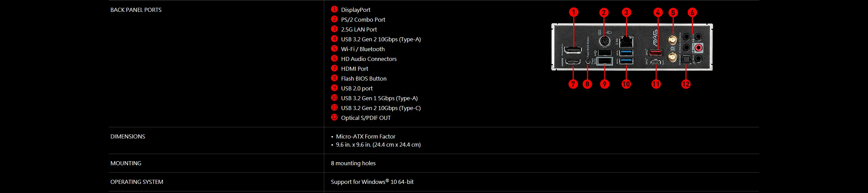Click red marker 12 under the optical port
This screenshot has height=193, width=868.
click(x=686, y=84)
